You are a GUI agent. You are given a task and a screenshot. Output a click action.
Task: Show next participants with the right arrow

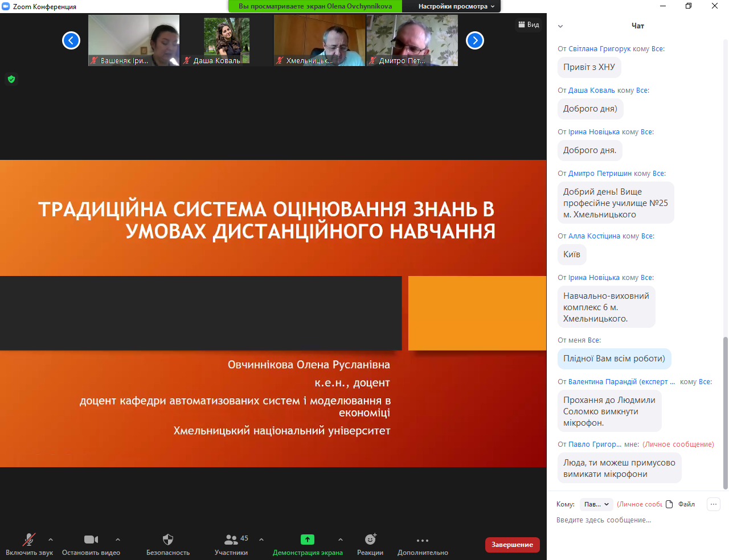pyautogui.click(x=475, y=40)
